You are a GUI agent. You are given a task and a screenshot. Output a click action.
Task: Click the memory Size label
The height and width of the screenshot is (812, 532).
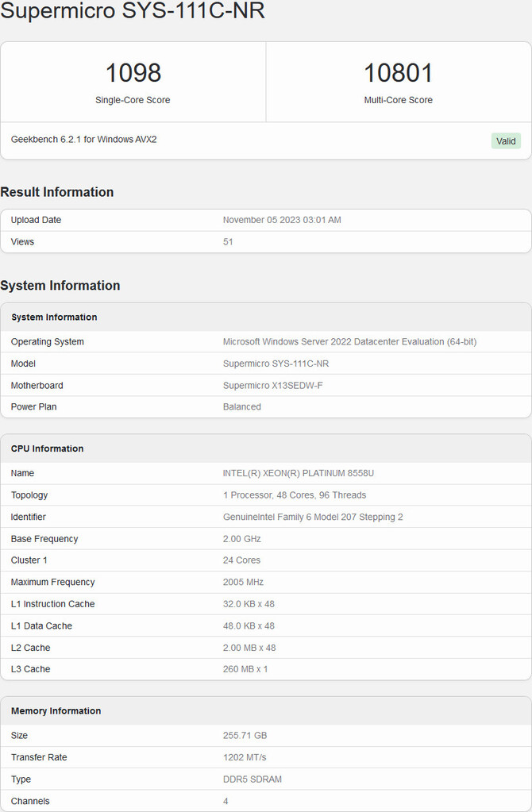pos(19,735)
